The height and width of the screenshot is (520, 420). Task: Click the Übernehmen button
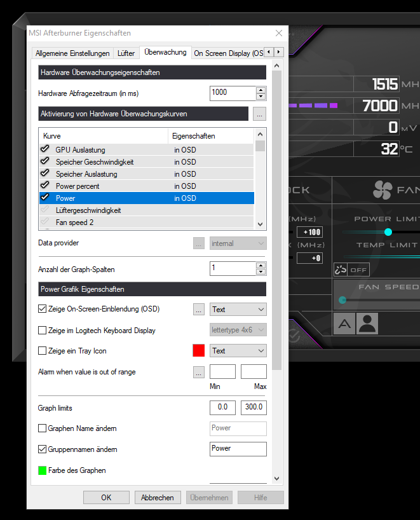[x=209, y=498]
